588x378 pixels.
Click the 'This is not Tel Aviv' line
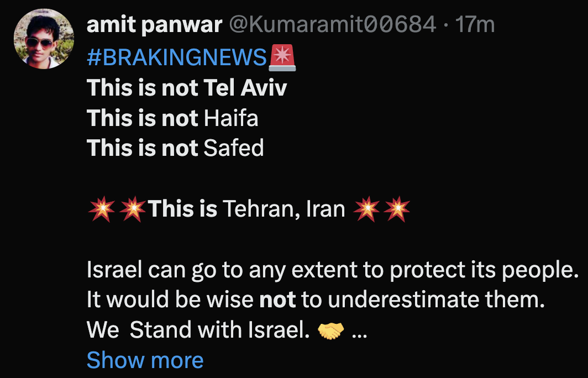pos(187,88)
